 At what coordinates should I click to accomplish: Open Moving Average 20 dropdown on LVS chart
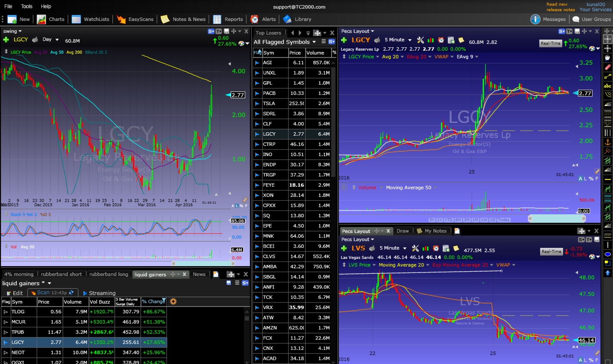(x=427, y=265)
